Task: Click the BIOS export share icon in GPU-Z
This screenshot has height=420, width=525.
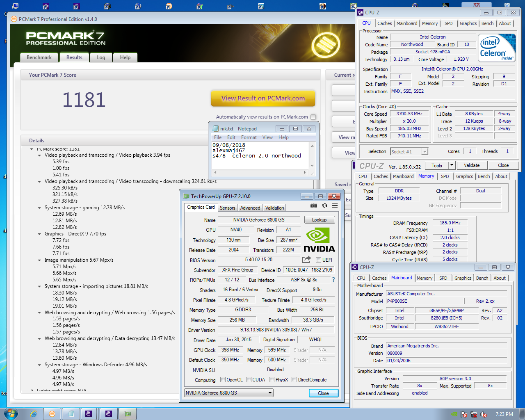Action: tap(306, 260)
